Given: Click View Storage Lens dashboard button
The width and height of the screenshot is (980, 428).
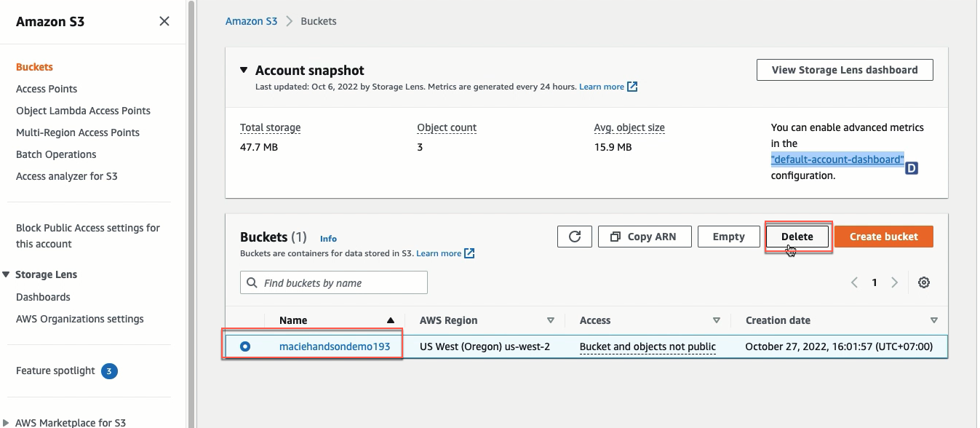Looking at the screenshot, I should 845,70.
